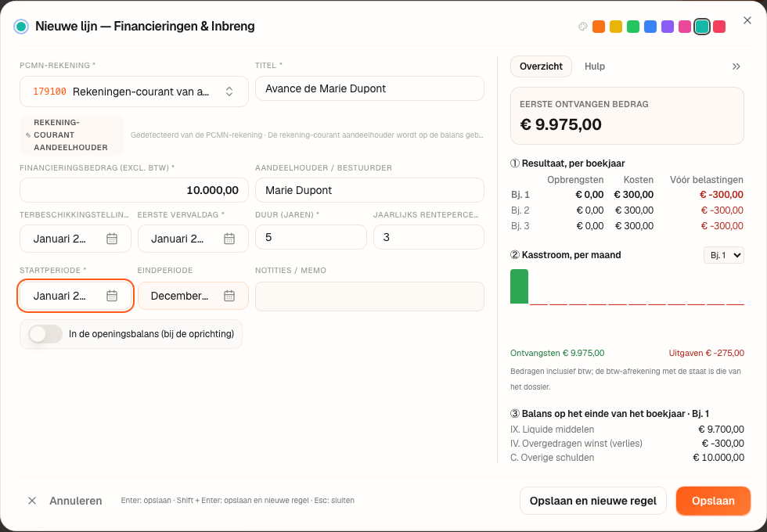The height and width of the screenshot is (532, 767).
Task: Click C. Overige schulden row
Action: pos(627,458)
